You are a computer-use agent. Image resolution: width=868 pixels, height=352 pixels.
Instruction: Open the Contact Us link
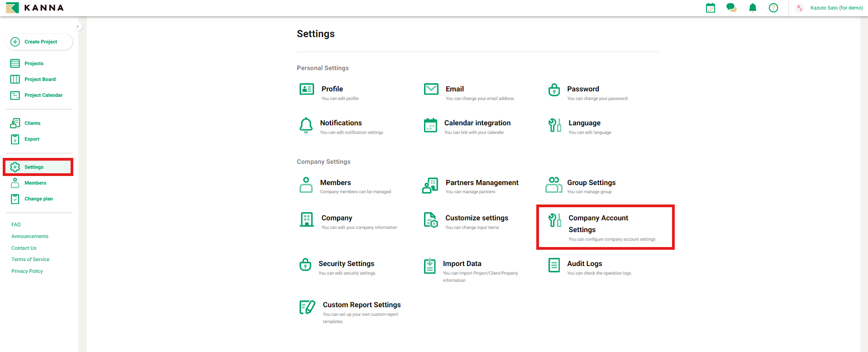click(24, 248)
